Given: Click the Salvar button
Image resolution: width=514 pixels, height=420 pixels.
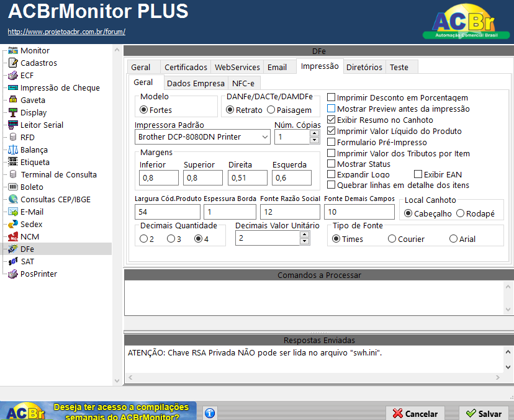Looking at the screenshot, I should coord(484,413).
